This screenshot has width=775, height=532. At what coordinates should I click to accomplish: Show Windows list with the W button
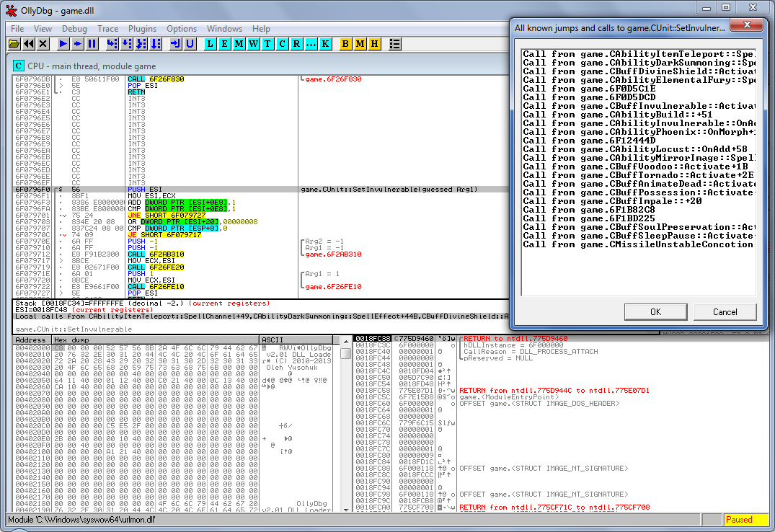point(254,44)
